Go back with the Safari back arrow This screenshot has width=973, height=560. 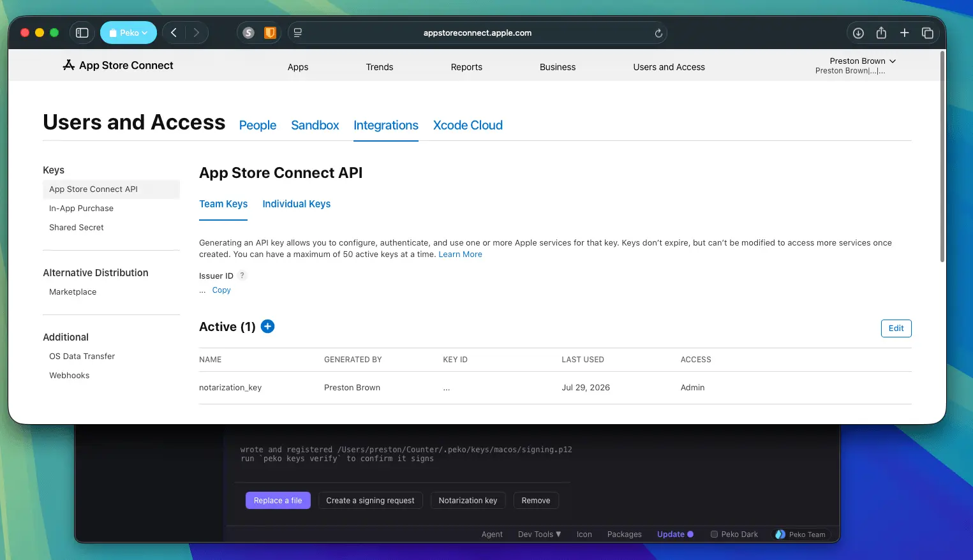point(174,33)
